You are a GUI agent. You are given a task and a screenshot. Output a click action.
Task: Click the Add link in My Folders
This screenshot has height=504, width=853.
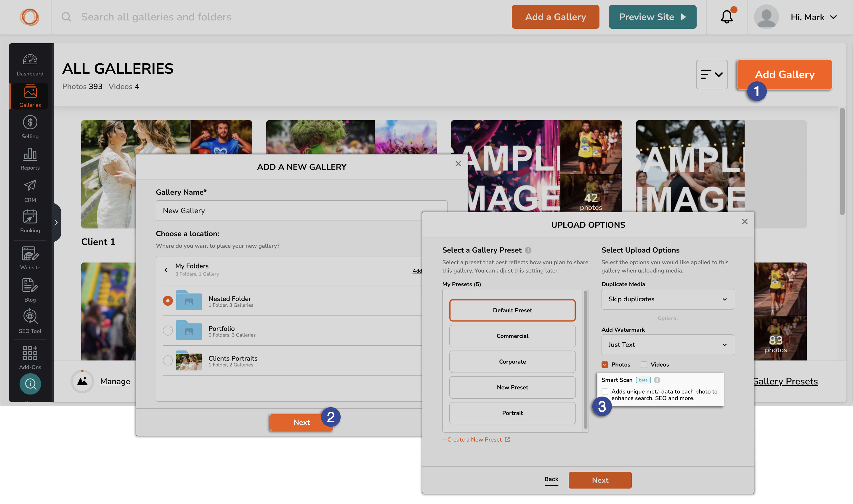[x=417, y=271]
